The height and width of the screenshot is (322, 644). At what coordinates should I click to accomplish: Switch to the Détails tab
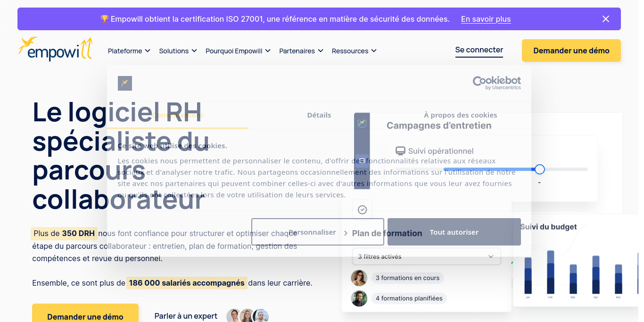tap(319, 115)
